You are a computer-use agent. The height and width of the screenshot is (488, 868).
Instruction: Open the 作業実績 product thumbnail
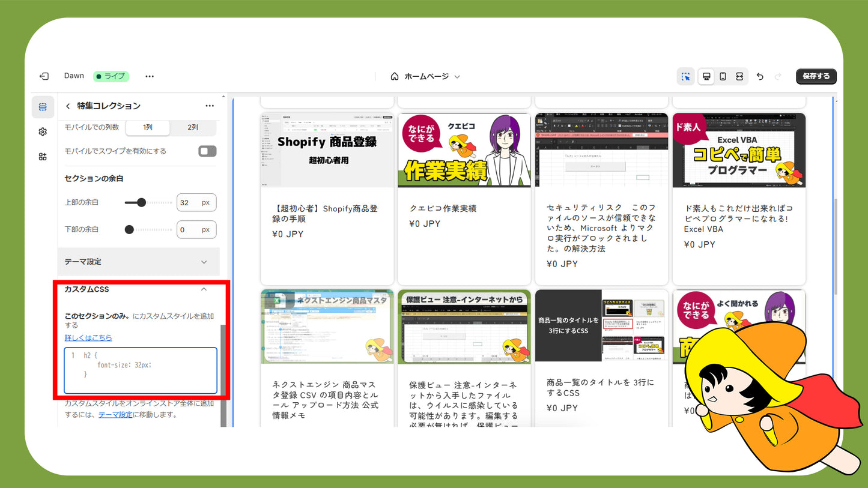(x=464, y=150)
